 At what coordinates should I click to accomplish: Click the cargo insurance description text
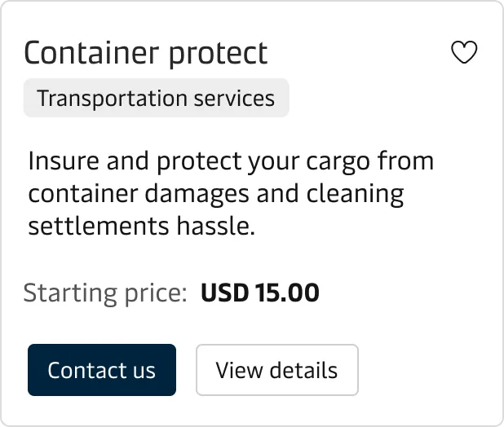pyautogui.click(x=231, y=194)
